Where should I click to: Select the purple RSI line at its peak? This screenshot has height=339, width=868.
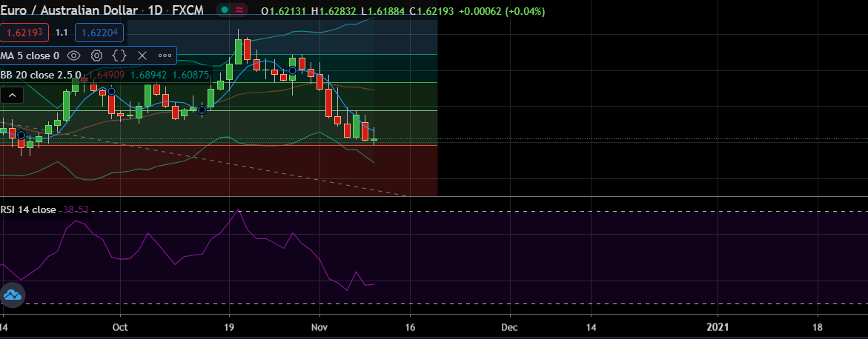(239, 209)
